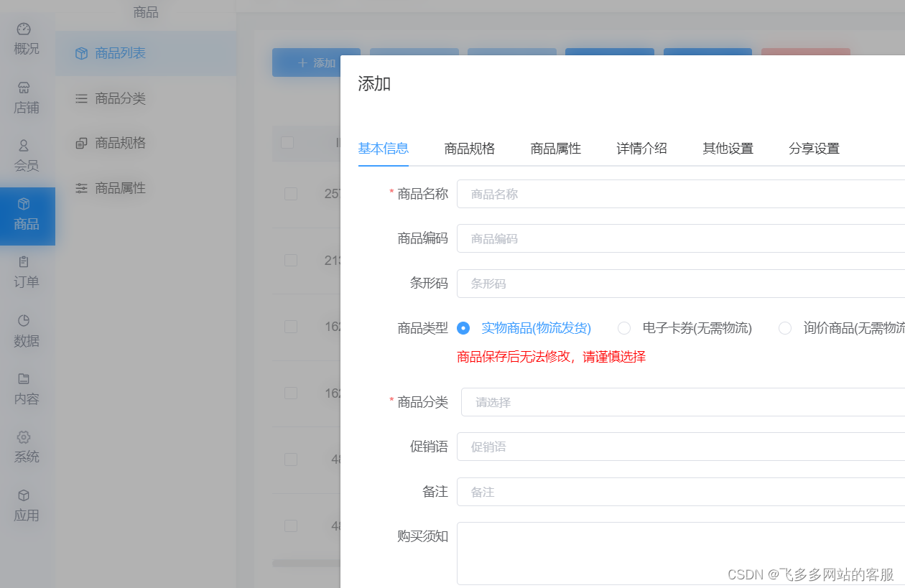Toggle the select-all checkbox in table header

click(x=287, y=142)
